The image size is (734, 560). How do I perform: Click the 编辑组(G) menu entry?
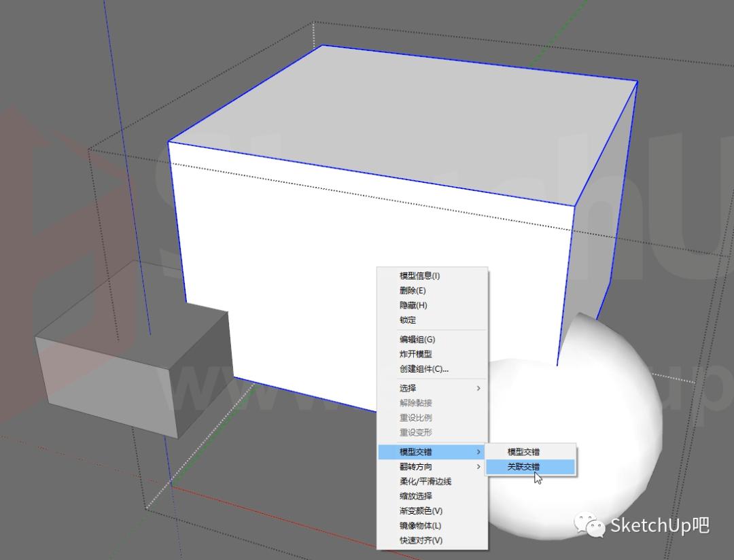(417, 340)
